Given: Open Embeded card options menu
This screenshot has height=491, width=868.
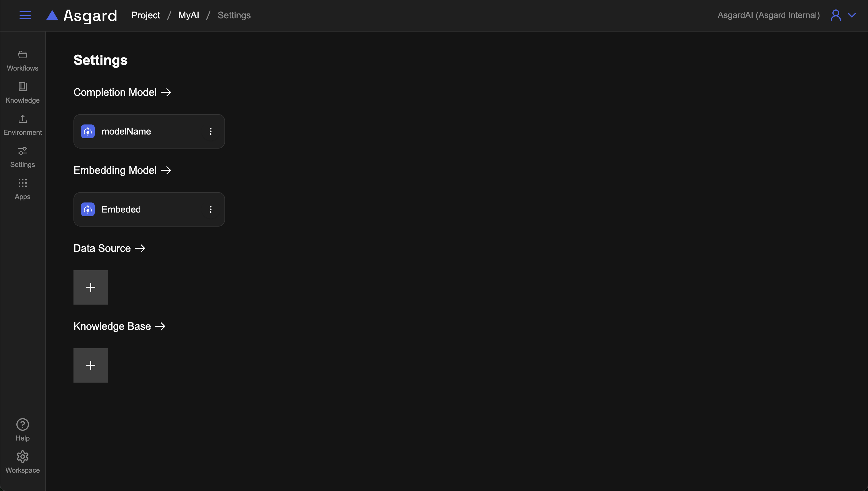Looking at the screenshot, I should (x=211, y=209).
